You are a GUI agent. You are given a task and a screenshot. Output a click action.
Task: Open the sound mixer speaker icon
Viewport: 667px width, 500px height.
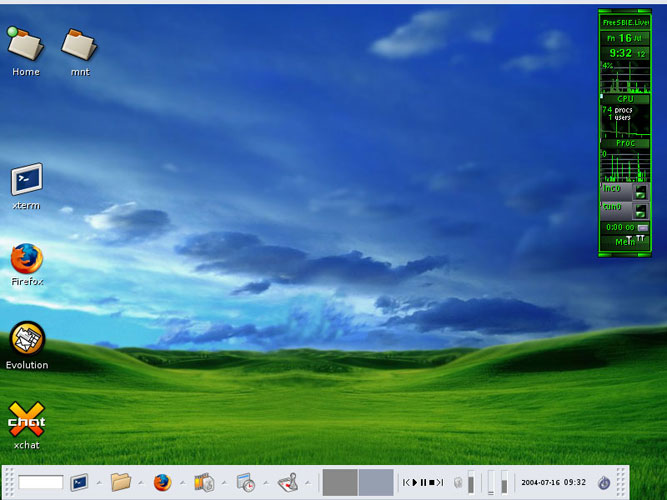[458, 483]
